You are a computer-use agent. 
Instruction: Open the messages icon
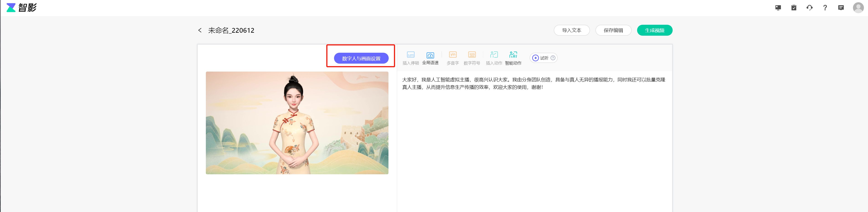pos(841,7)
